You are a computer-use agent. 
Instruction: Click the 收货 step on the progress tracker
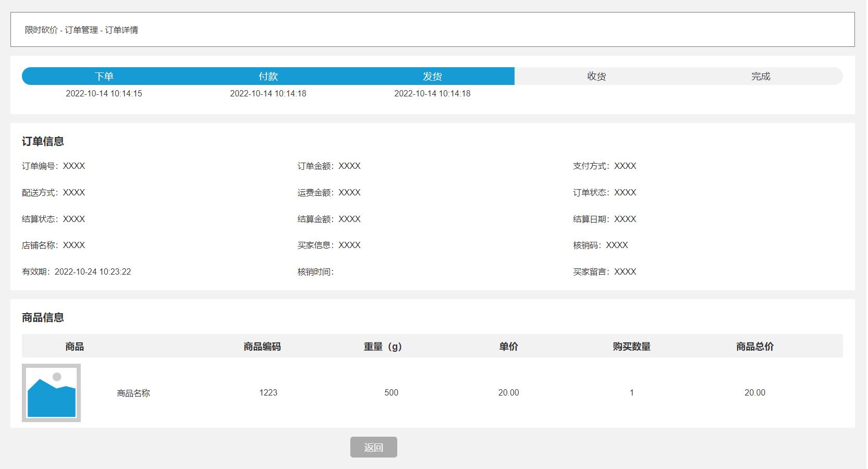click(597, 76)
